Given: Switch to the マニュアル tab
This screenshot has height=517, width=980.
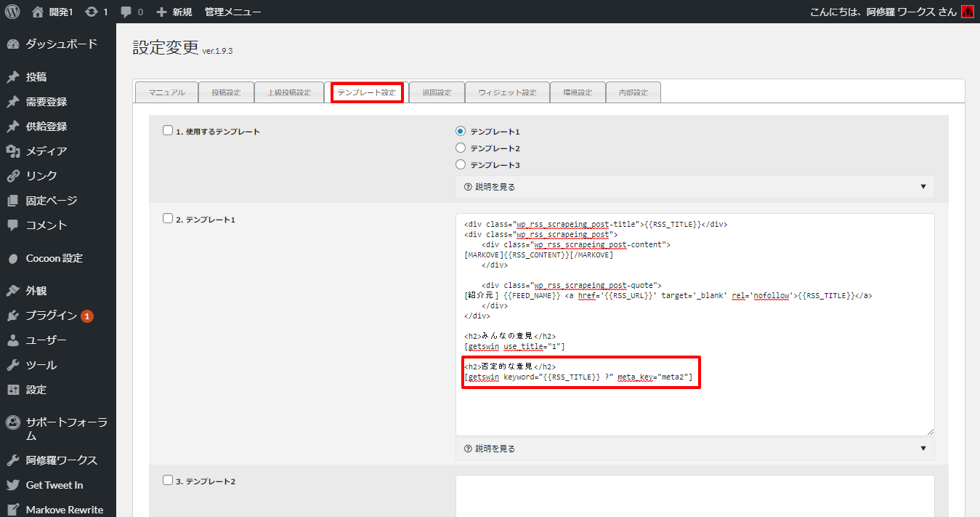Looking at the screenshot, I should click(166, 92).
